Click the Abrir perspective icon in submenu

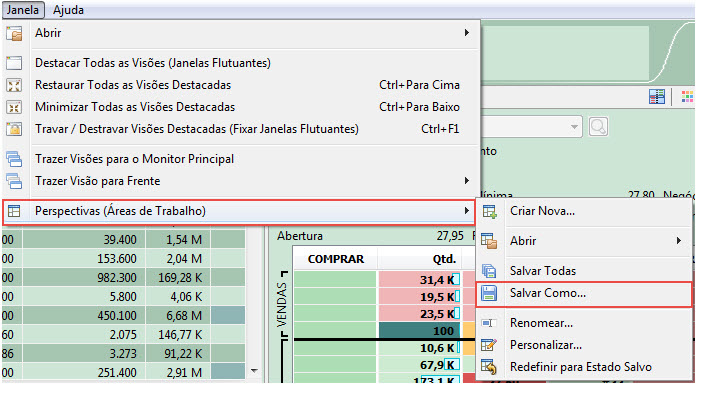[489, 241]
